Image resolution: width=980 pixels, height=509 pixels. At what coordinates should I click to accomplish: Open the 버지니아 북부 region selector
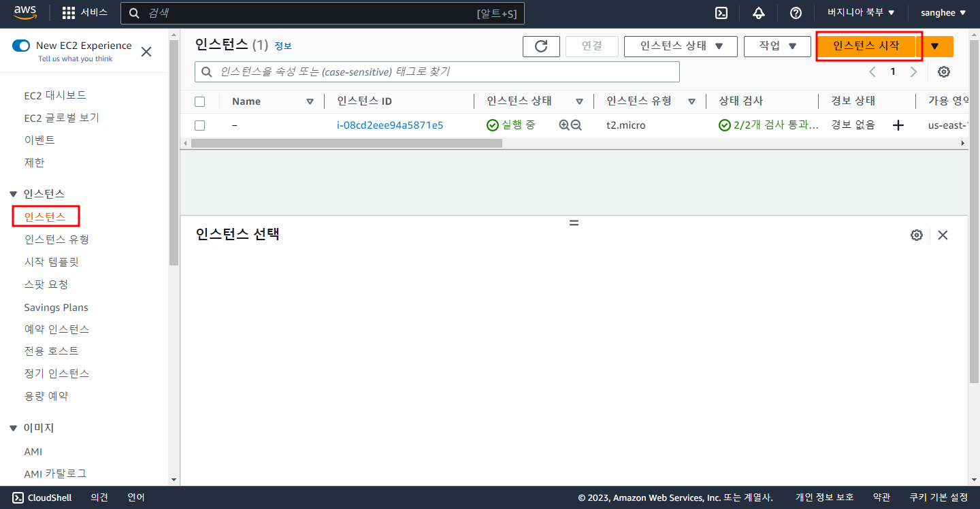(861, 13)
